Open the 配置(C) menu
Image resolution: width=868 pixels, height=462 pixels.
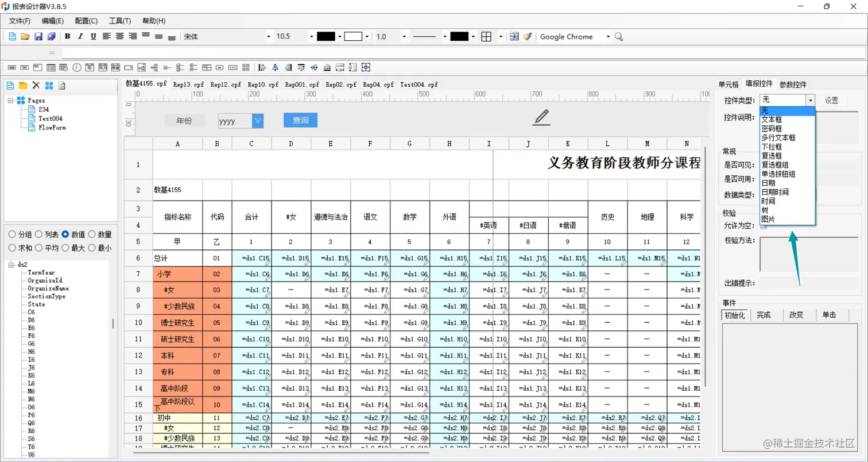tap(86, 21)
